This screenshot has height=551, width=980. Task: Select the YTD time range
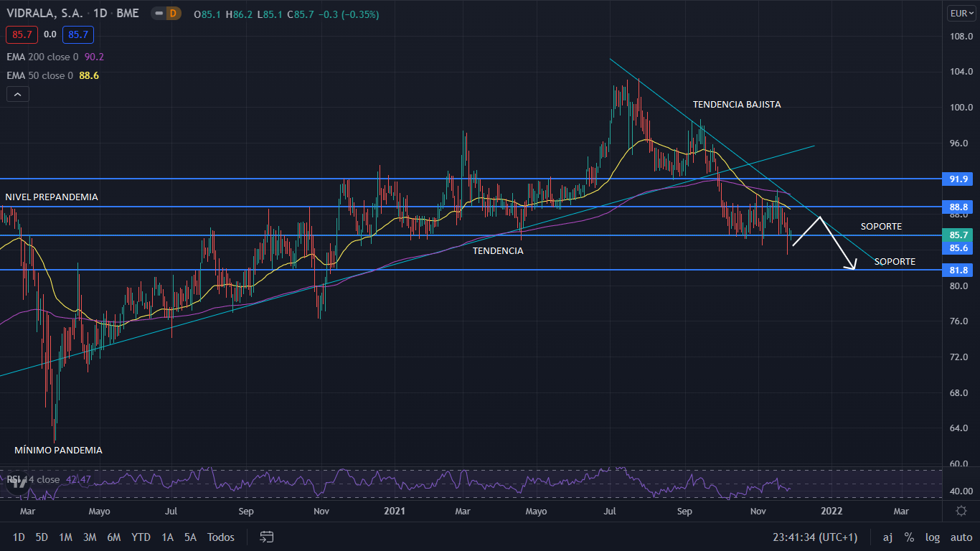pyautogui.click(x=141, y=537)
